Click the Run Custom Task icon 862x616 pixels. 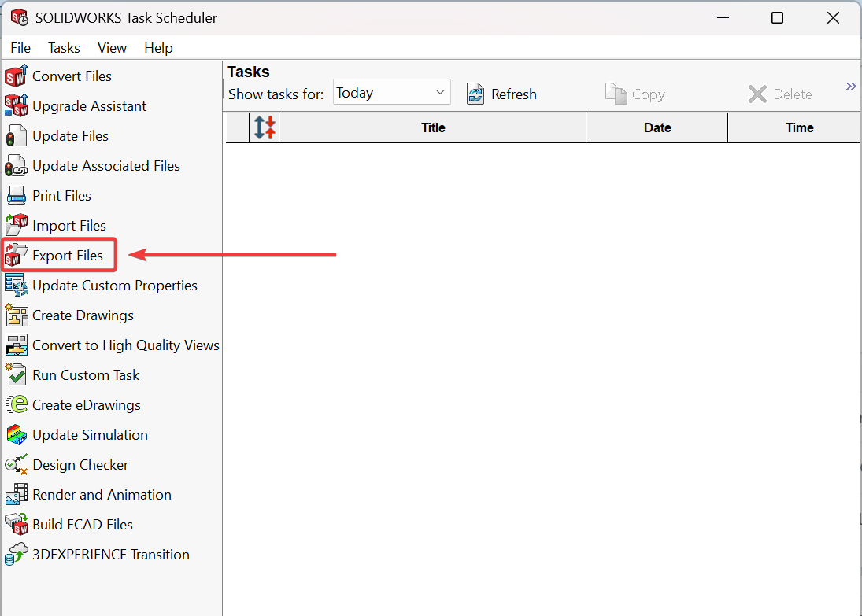16,374
